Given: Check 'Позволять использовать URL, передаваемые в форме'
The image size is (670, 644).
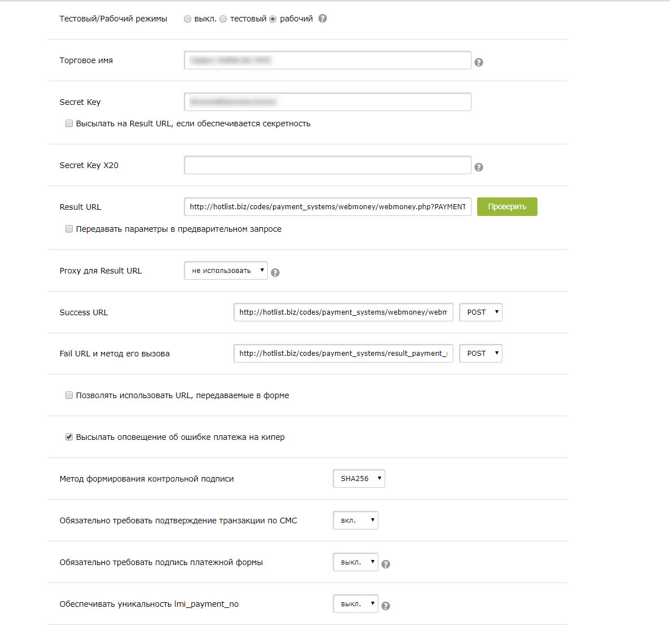Looking at the screenshot, I should (69, 395).
